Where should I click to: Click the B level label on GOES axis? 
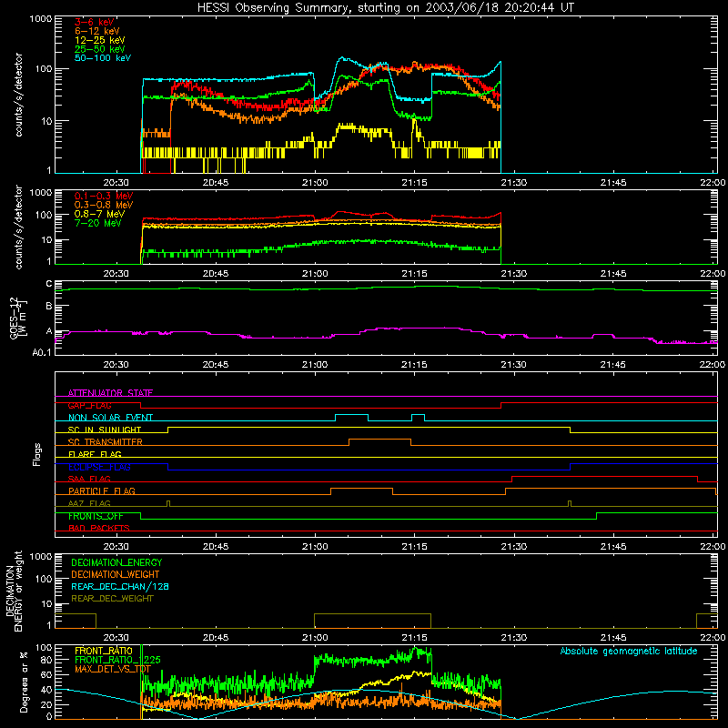[x=49, y=307]
